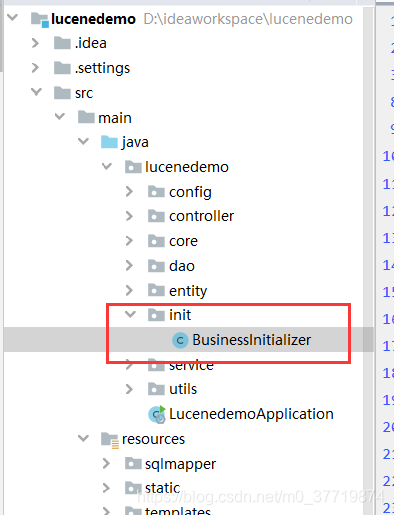Image resolution: width=394 pixels, height=515 pixels.
Task: Select the java directory label
Action: point(135,143)
